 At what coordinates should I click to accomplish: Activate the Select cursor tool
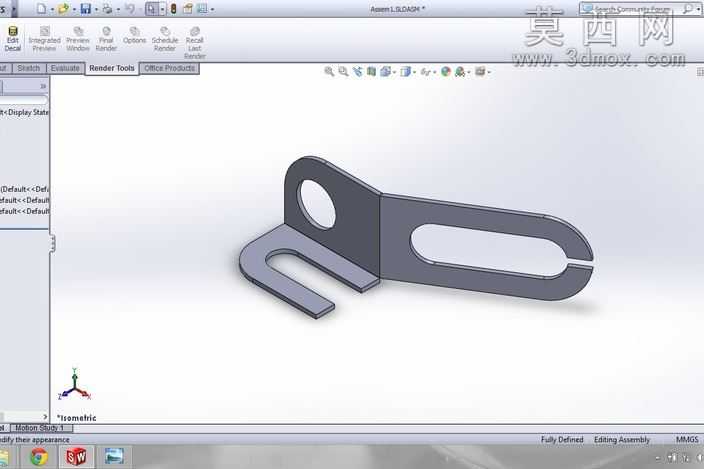151,9
